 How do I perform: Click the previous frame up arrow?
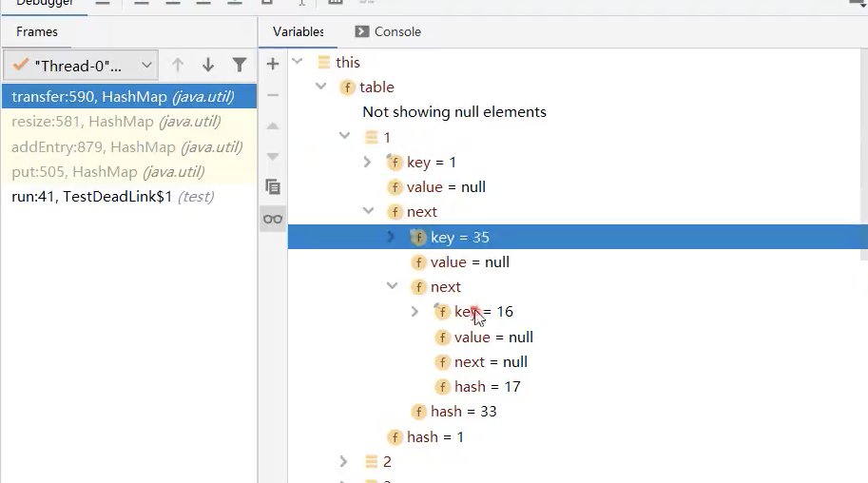[x=177, y=66]
